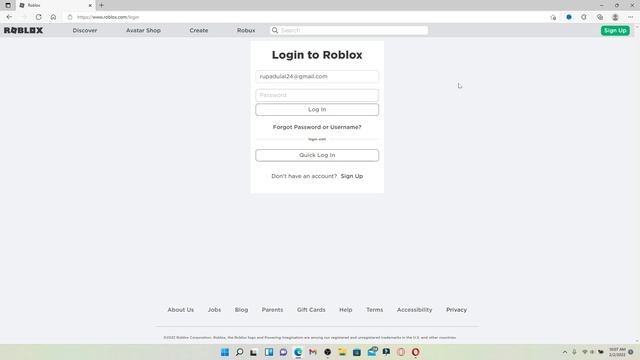
Task: Click Sign Up link beside Don't have an account
Action: click(x=352, y=176)
